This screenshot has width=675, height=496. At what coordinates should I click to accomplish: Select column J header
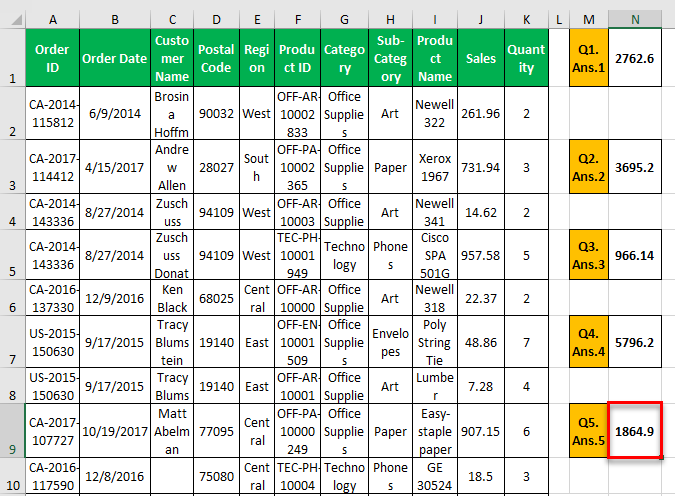481,20
